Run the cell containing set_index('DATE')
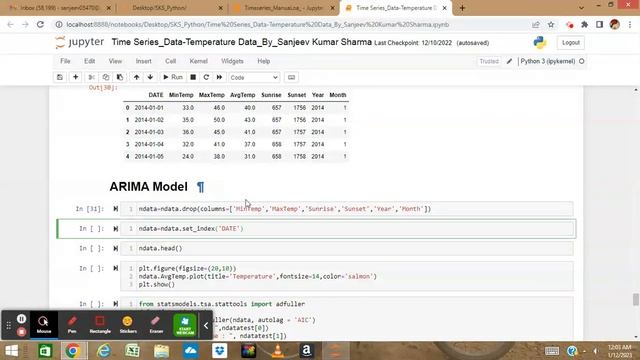 (116, 229)
